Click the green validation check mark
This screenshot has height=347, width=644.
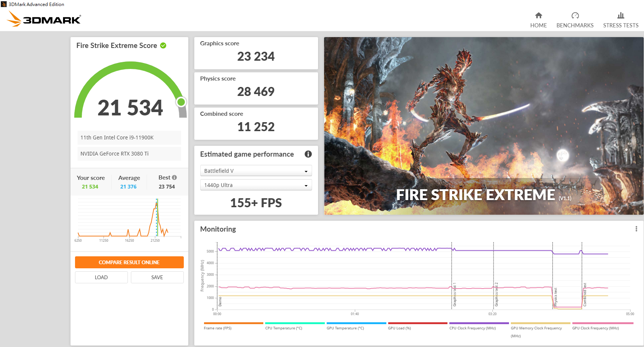point(163,45)
